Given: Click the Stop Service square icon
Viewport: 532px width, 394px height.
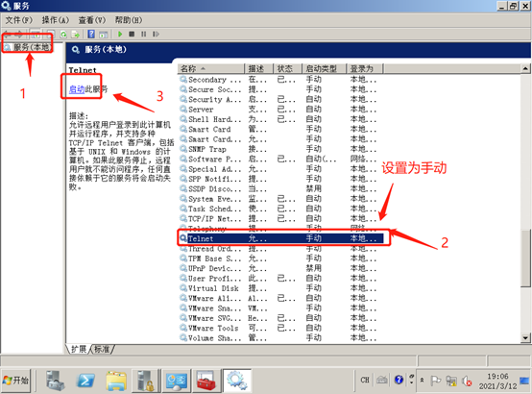Looking at the screenshot, I should coord(132,34).
